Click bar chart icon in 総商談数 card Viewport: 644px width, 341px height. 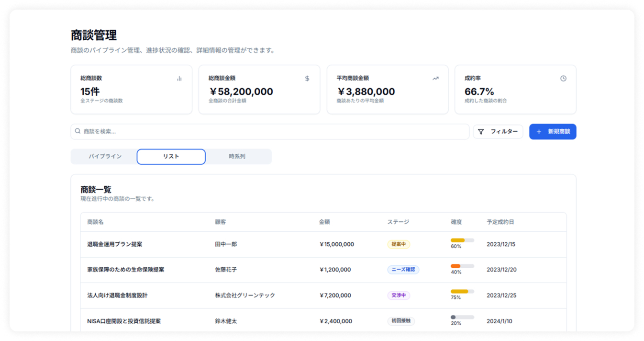pos(179,79)
